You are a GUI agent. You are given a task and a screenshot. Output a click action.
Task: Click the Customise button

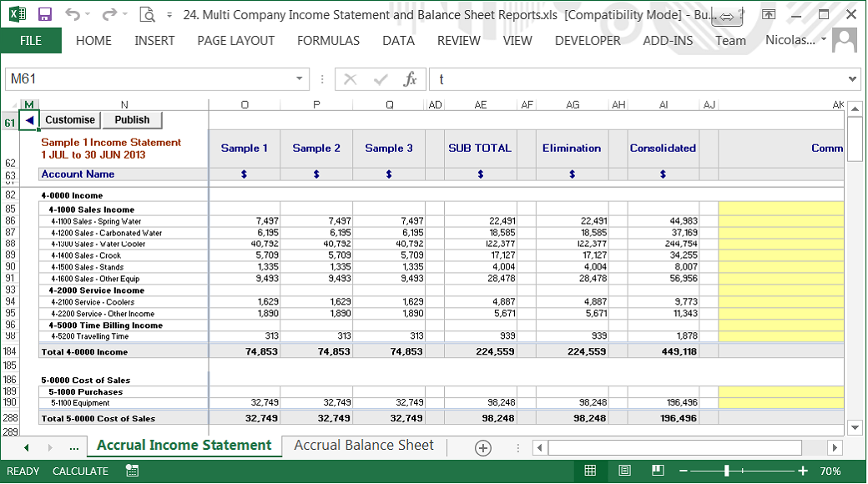[x=70, y=120]
